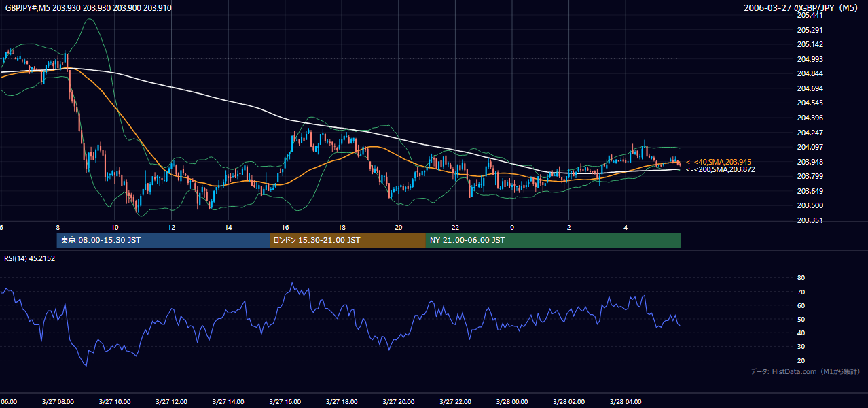Click price axis value 205.291

point(810,30)
